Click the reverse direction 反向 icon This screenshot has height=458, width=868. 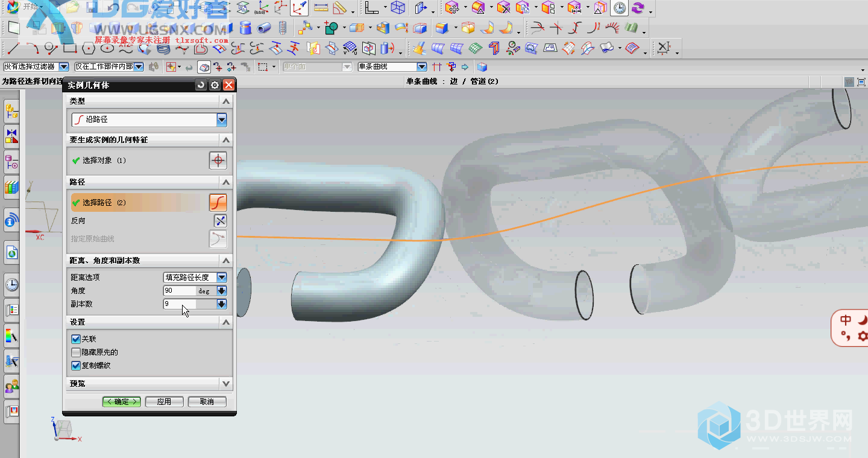[221, 221]
